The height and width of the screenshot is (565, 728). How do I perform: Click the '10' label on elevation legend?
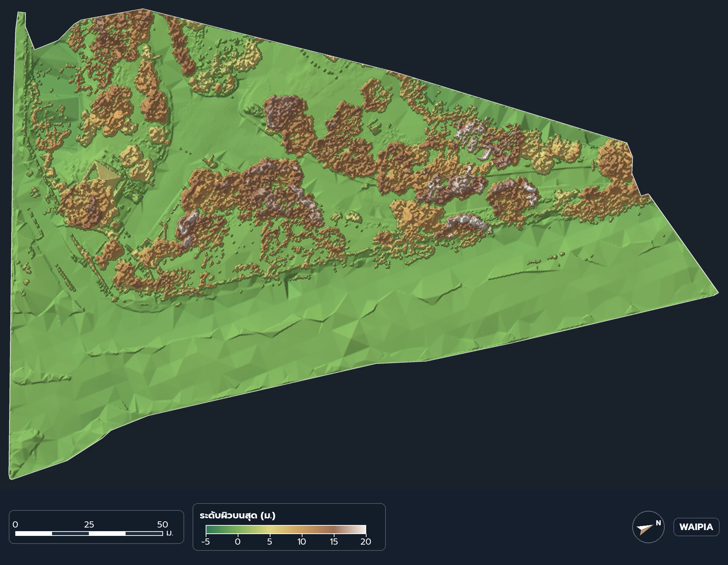click(x=301, y=542)
